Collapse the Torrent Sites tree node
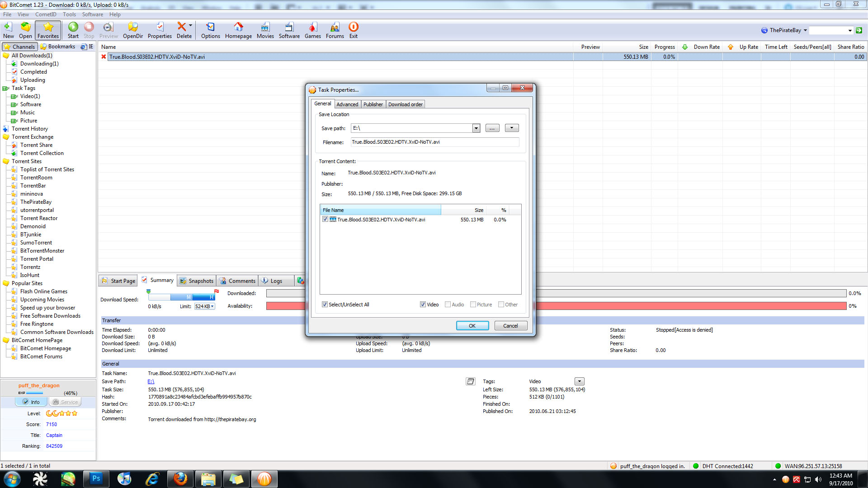 (6, 161)
